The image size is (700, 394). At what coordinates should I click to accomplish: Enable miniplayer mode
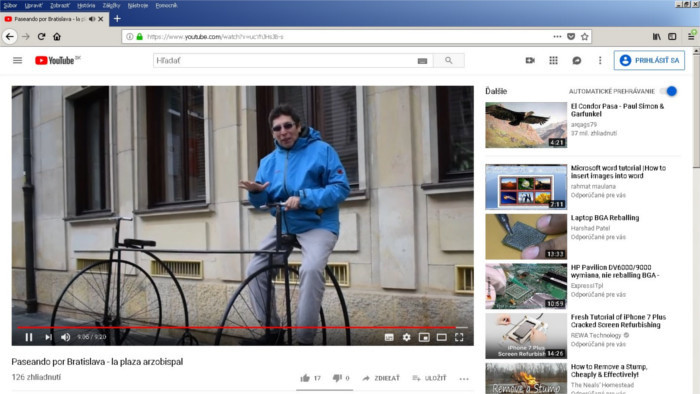coord(424,337)
